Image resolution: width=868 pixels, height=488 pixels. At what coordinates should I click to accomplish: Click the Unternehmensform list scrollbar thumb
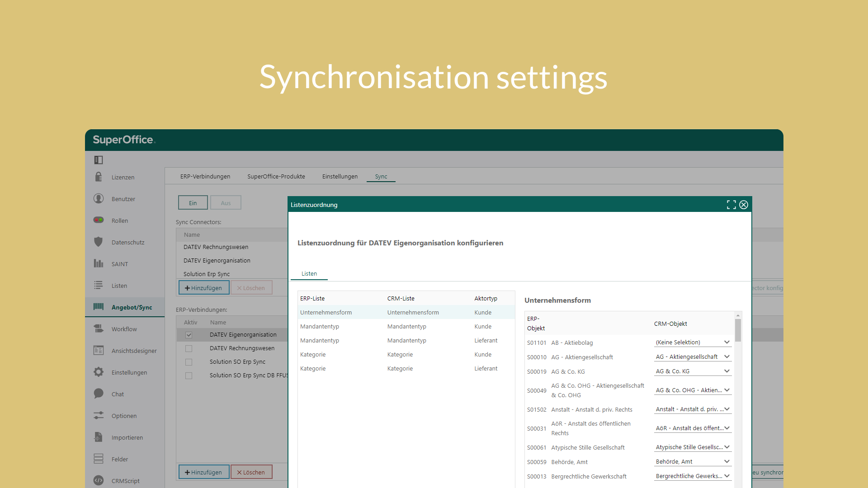[738, 330]
